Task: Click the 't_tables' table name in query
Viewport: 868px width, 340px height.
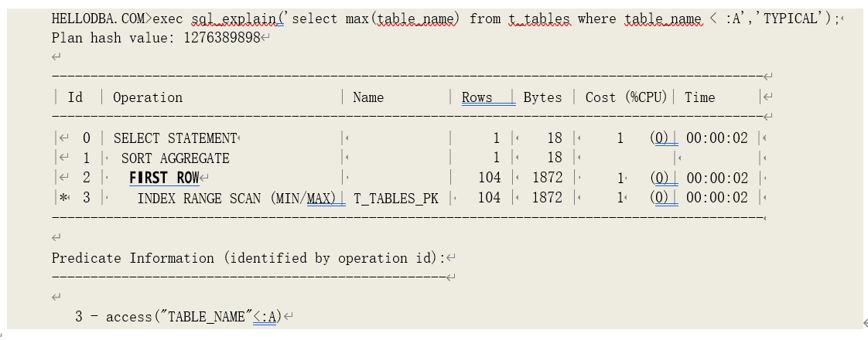Action: point(538,19)
